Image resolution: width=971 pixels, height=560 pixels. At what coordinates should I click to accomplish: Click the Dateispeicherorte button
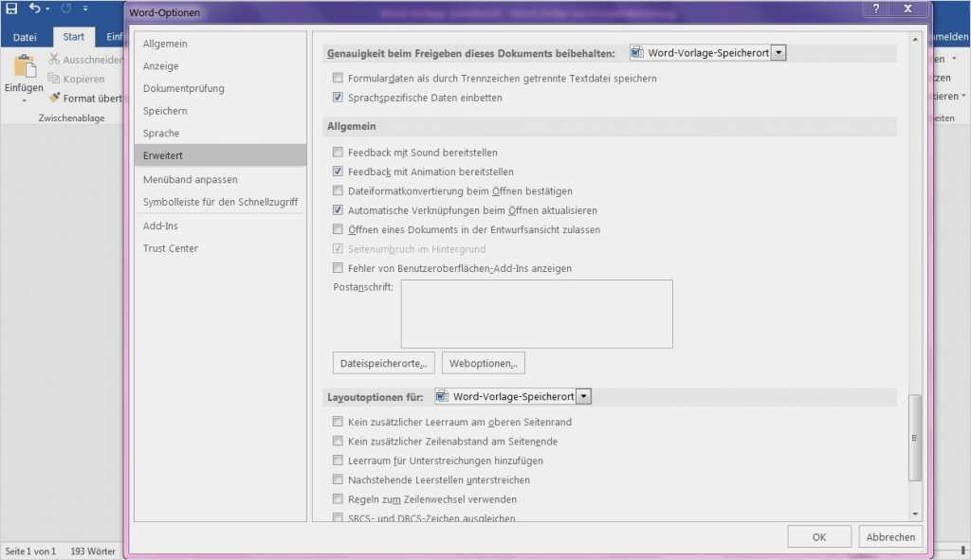click(x=384, y=363)
